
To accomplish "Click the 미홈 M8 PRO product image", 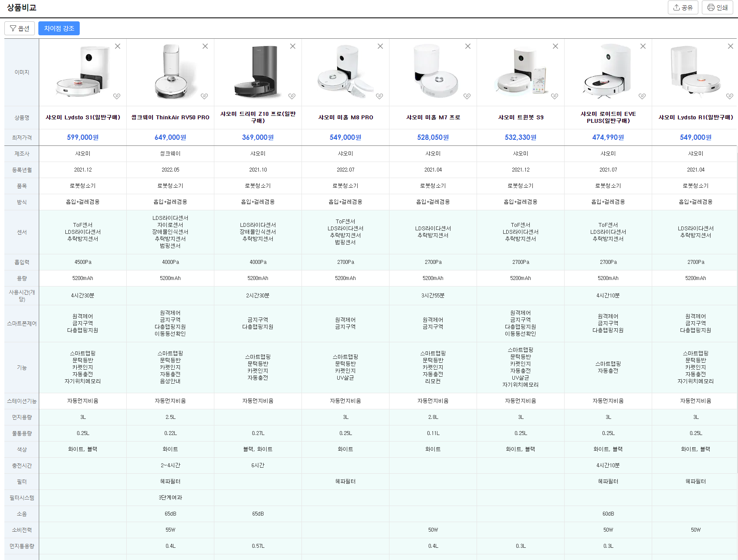I will (345, 72).
